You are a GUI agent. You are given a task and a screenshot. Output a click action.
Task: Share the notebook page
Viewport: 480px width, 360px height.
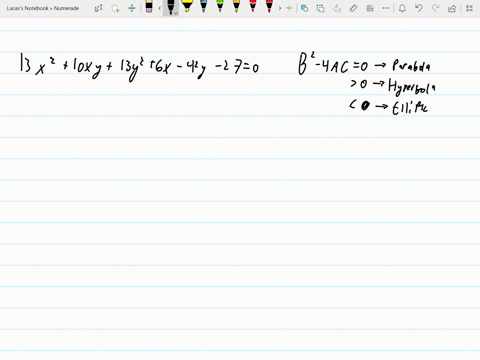pyautogui.click(x=452, y=8)
